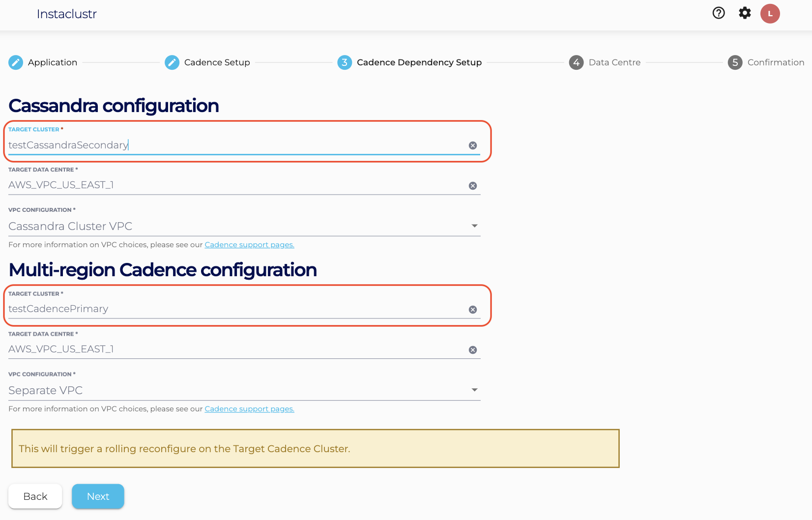Expand the Separate VPC dropdown
This screenshot has width=812, height=520.
[x=474, y=390]
